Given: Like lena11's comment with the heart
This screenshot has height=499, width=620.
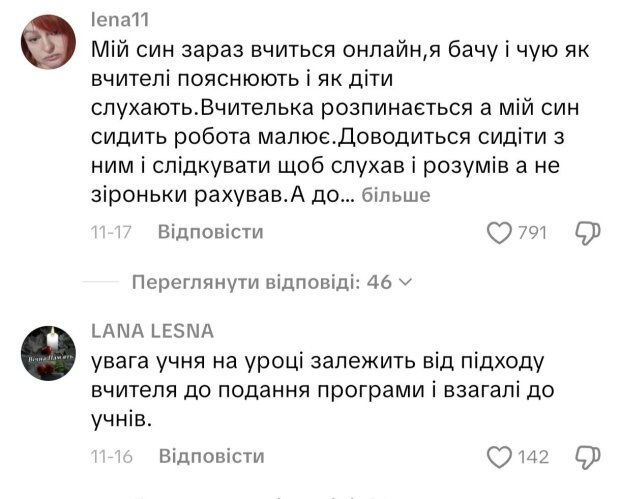Looking at the screenshot, I should (498, 233).
